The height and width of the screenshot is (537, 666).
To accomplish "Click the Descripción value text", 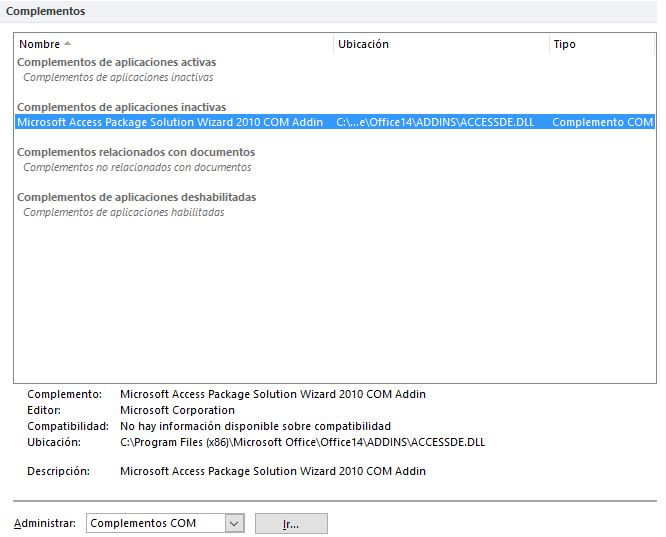I will (x=273, y=471).
